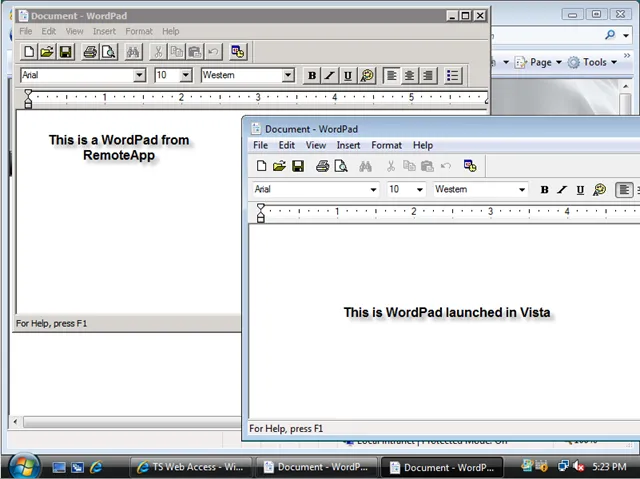Click Print Preview icon in RemoteApp WordPad
640x479 pixels.
click(109, 52)
